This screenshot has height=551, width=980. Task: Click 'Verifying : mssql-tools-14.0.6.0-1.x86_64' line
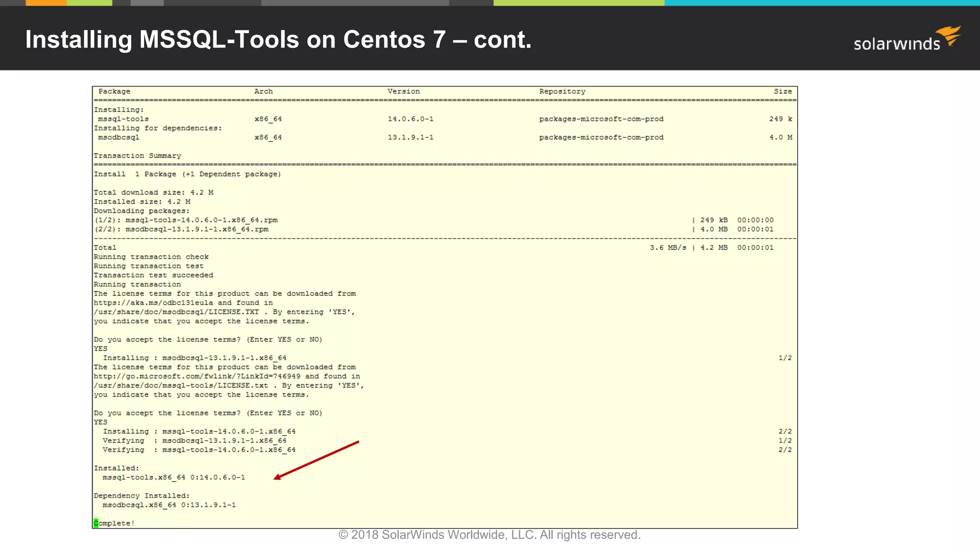tap(200, 450)
